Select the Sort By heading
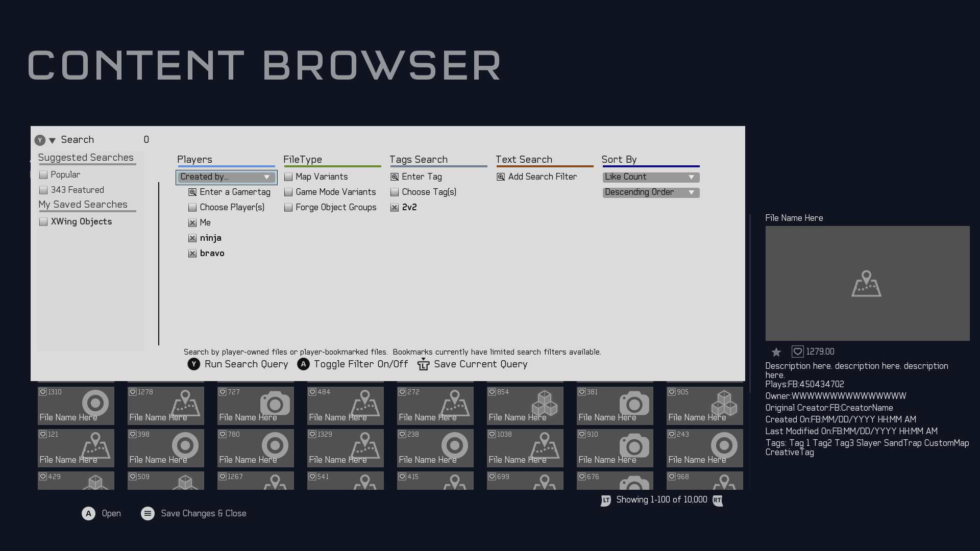This screenshot has width=980, height=551. tap(619, 160)
